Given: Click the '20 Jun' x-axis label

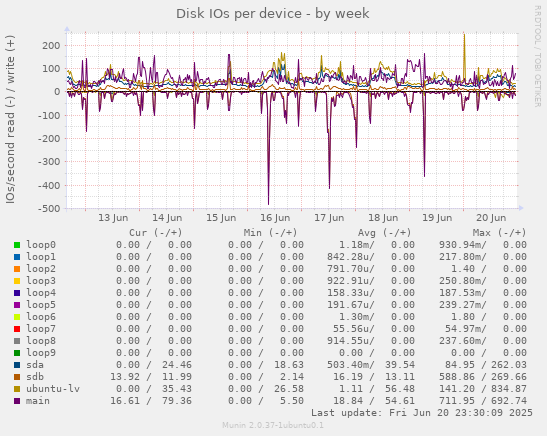Looking at the screenshot, I should click(491, 218).
